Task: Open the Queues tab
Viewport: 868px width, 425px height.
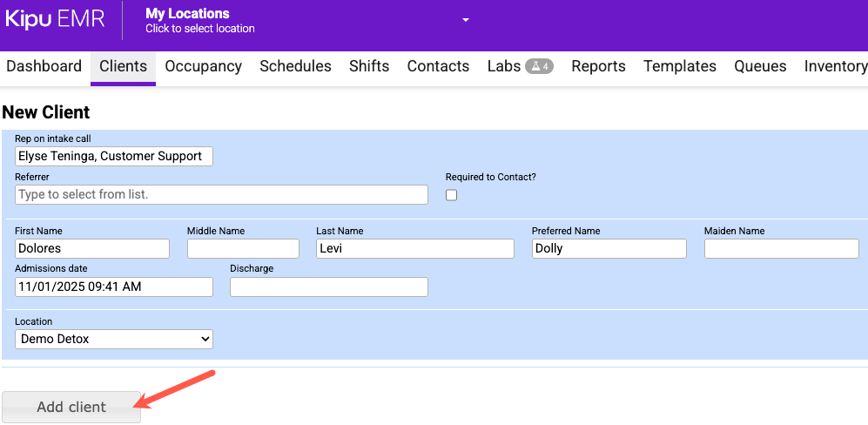Action: pos(759,66)
